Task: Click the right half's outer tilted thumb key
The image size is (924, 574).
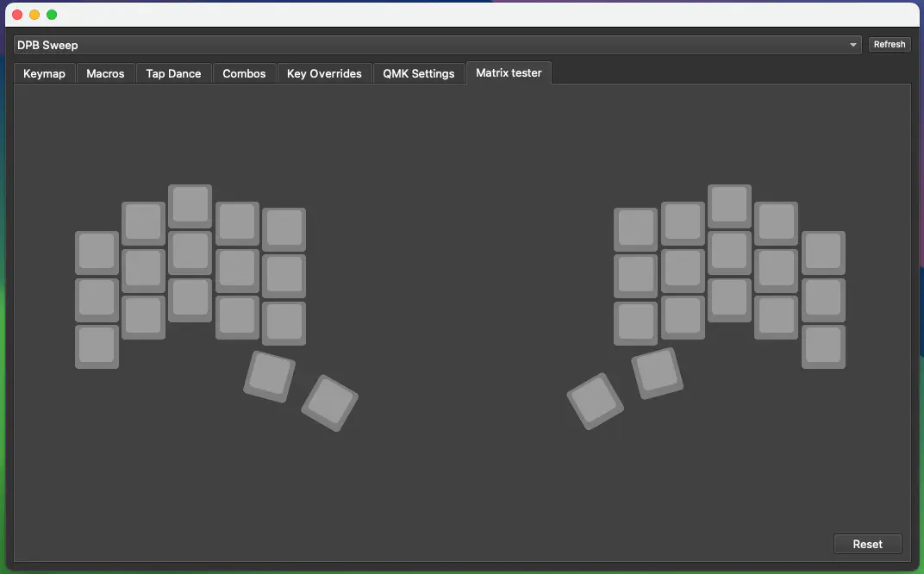Action: pyautogui.click(x=657, y=372)
